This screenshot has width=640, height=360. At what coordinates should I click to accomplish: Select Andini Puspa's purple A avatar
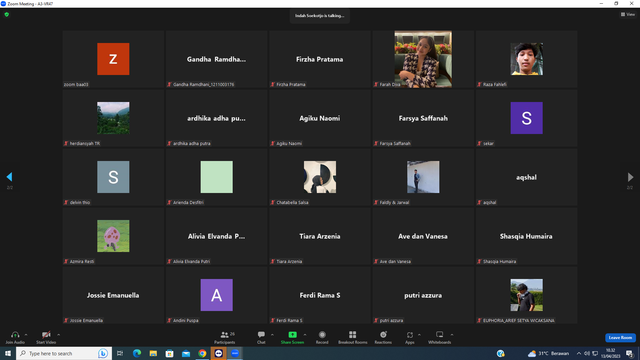click(x=216, y=295)
